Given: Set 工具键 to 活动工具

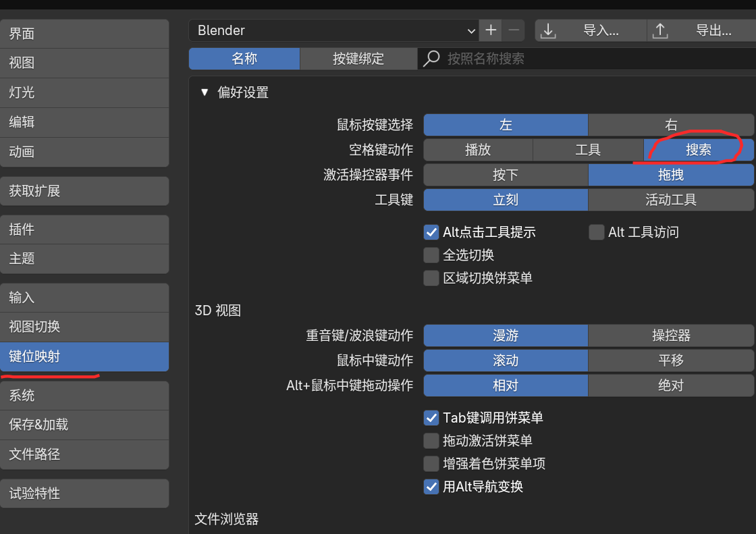Looking at the screenshot, I should [671, 200].
